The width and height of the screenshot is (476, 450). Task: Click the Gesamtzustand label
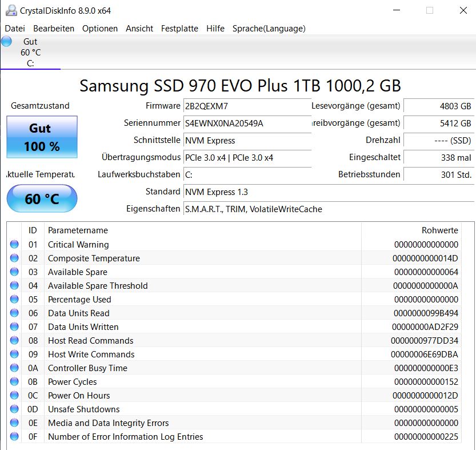click(40, 106)
